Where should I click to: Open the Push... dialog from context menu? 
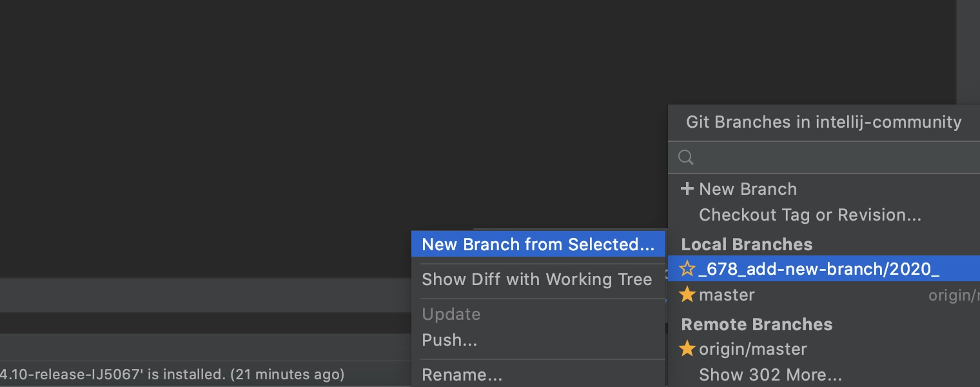[538, 339]
